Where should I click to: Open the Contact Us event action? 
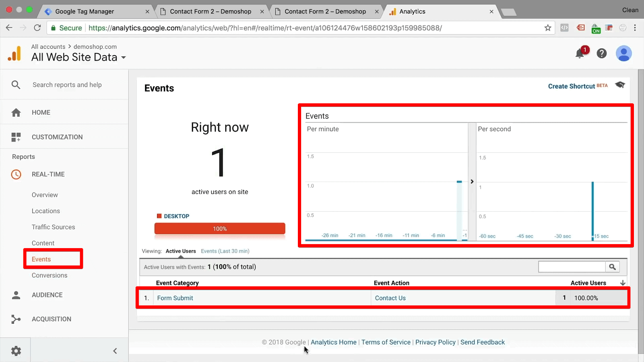pos(390,298)
